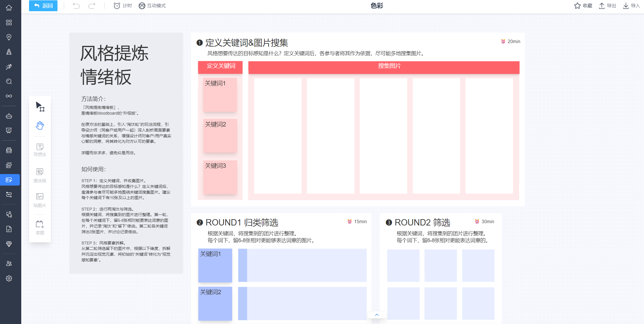The image size is (644, 324).
Task: Open the rocket icon in the sidebar
Action: click(x=9, y=52)
